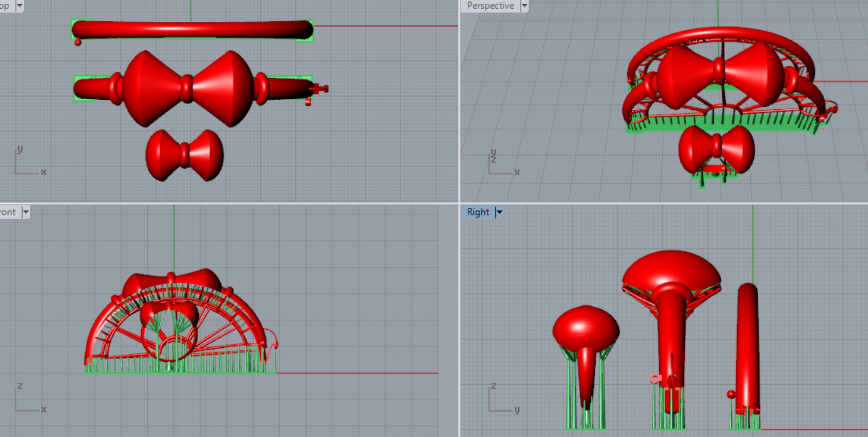Click the pink ring clasp in Right viewport

[655, 378]
